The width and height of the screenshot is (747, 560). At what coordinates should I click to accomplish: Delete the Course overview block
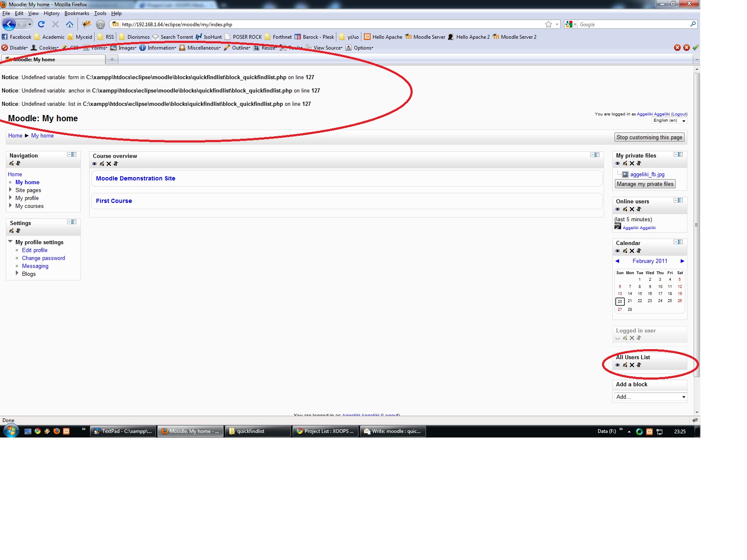tap(109, 164)
